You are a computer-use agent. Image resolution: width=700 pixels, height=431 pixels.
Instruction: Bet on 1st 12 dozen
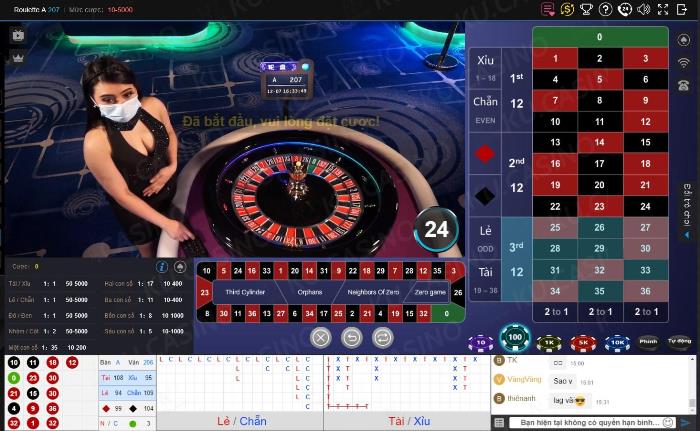(x=517, y=90)
